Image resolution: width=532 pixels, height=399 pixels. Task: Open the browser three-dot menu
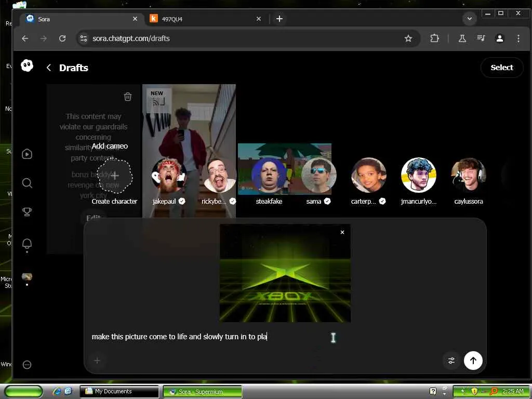click(518, 38)
